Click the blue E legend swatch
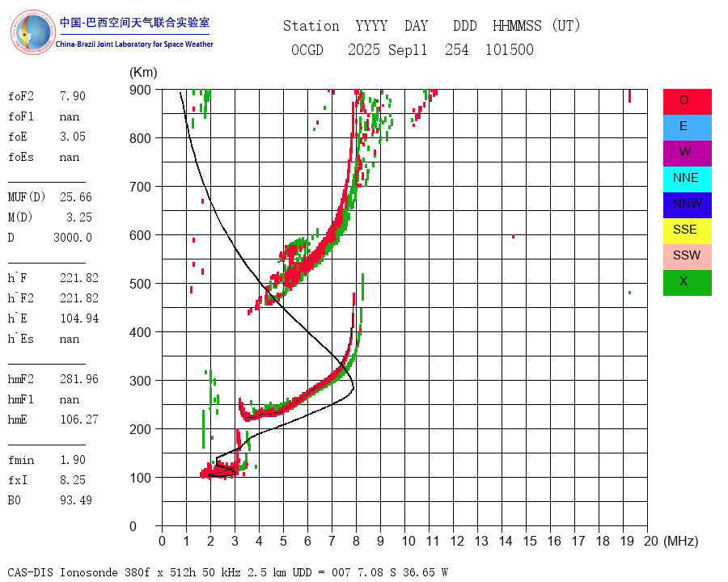 click(687, 128)
